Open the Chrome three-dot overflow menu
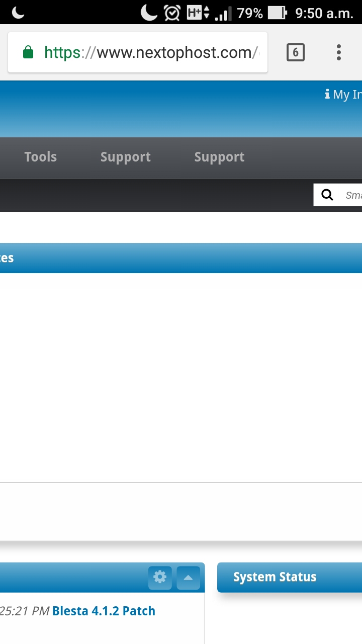 [x=338, y=52]
